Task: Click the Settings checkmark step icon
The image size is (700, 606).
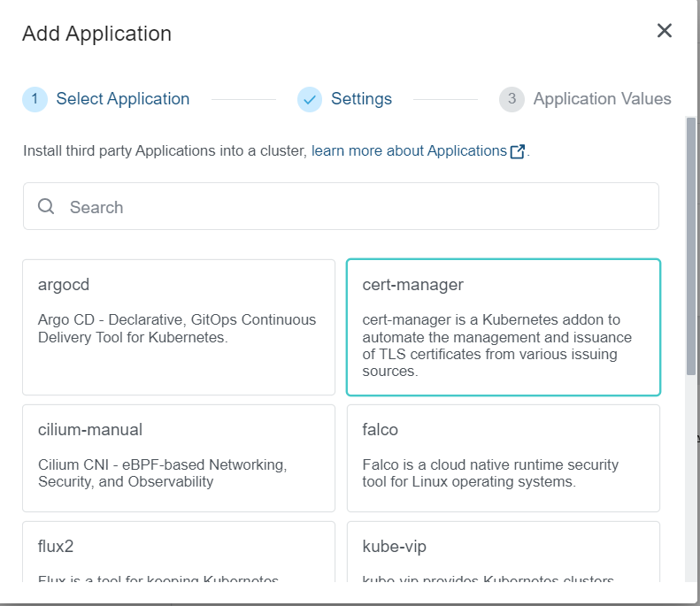Action: point(310,99)
